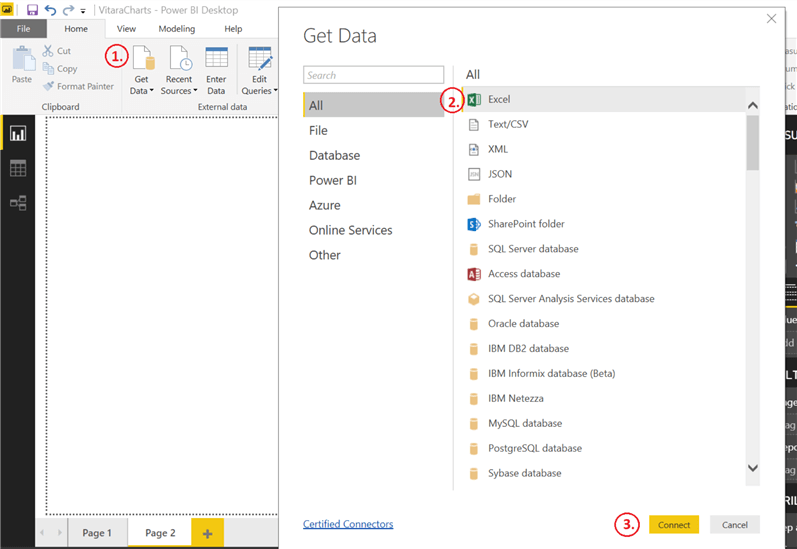Click the Connect button
Viewport: 797px width, 549px height.
674,525
